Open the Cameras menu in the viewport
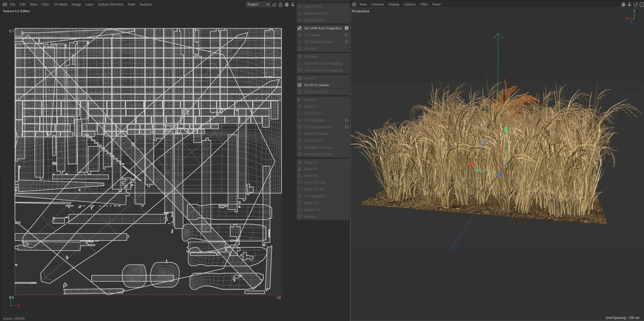 [x=378, y=4]
